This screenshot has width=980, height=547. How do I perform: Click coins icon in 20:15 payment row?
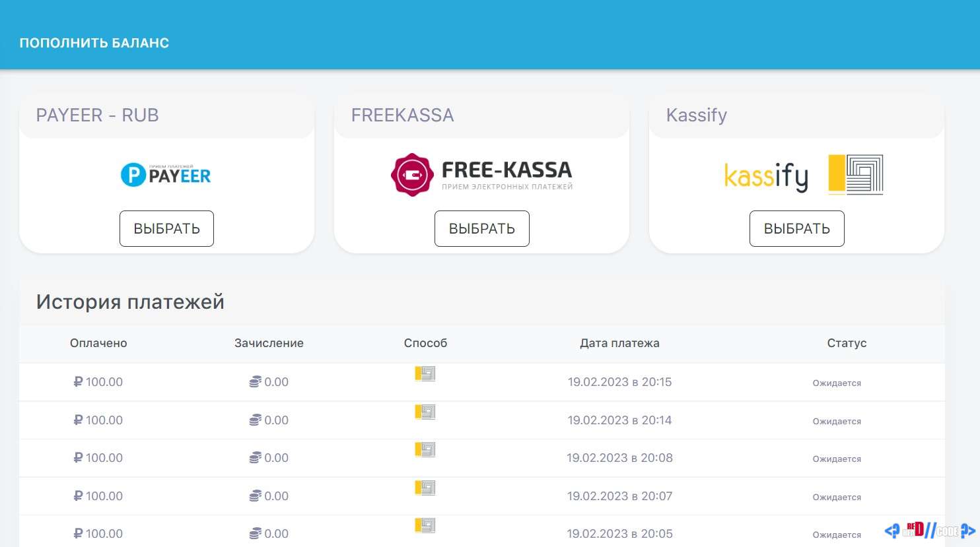[256, 382]
